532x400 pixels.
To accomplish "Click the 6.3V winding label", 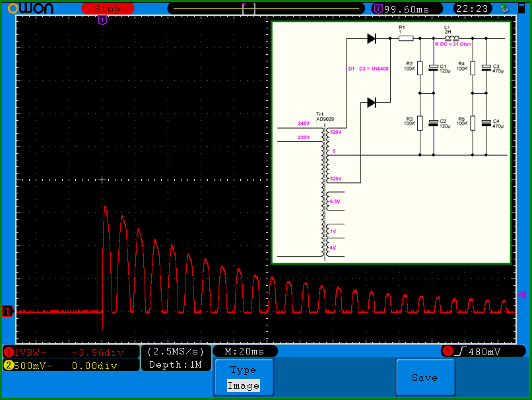I will pos(335,201).
